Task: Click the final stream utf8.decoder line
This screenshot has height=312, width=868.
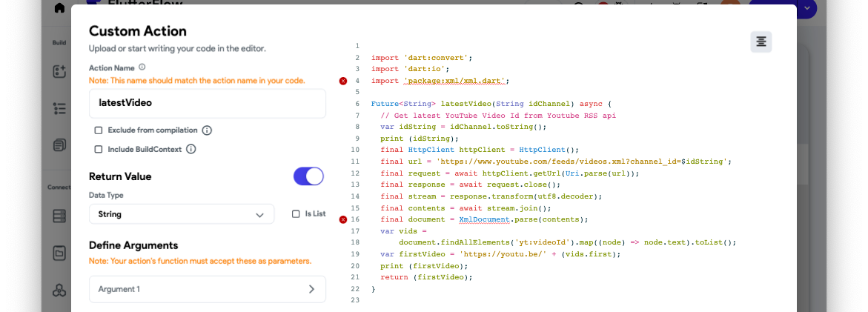Action: pos(491,196)
